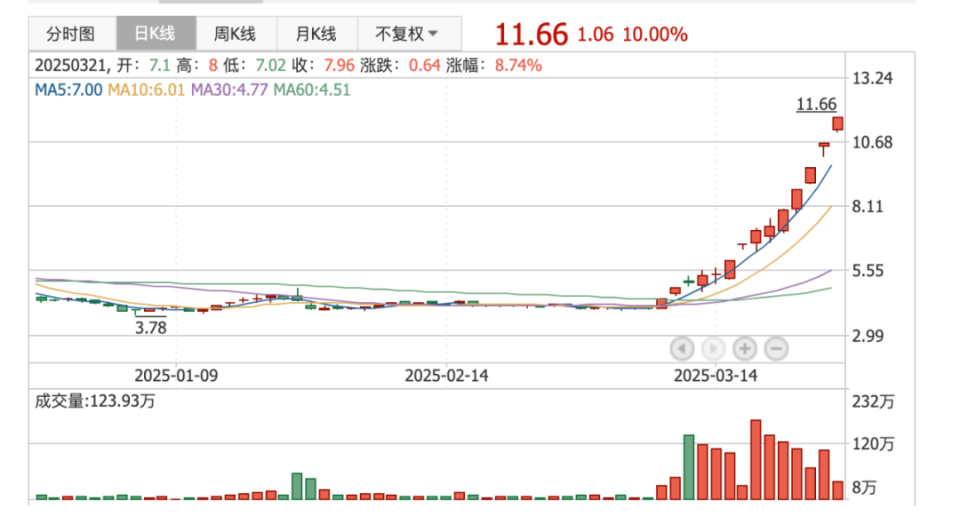Click the 成交量:123.93万 volume label
This screenshot has height=532, width=960.
coord(95,401)
